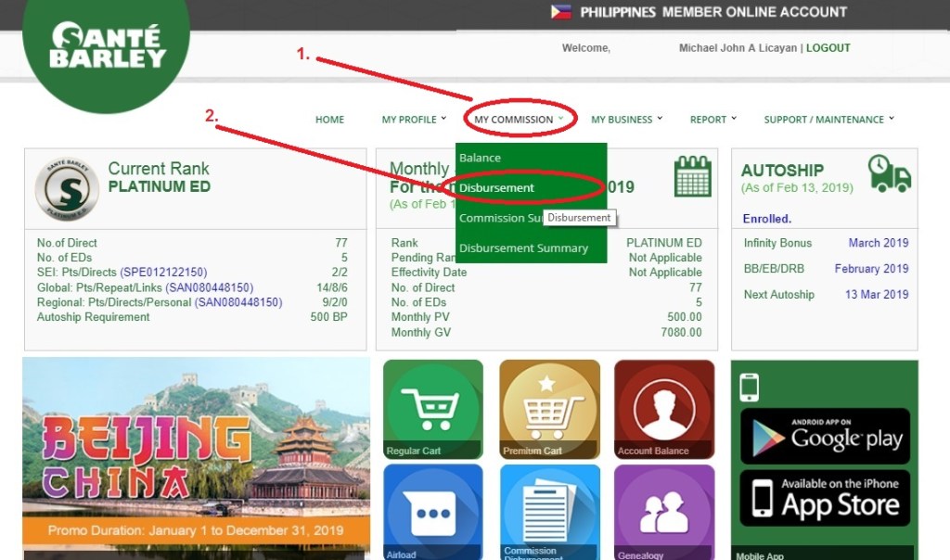Select Disbursement from commission menu
Viewport: 950px width, 560px height.
click(497, 188)
